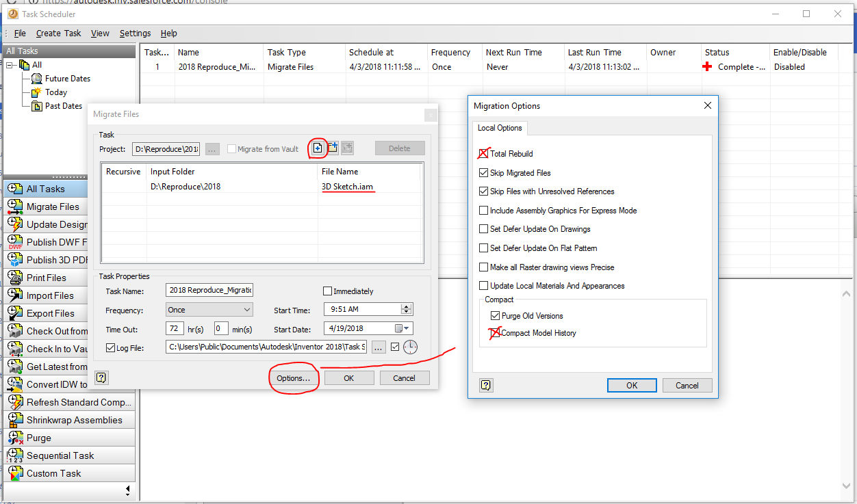
Task: Select Shrinkwrap Assemblies sidebar task
Action: [x=69, y=420]
